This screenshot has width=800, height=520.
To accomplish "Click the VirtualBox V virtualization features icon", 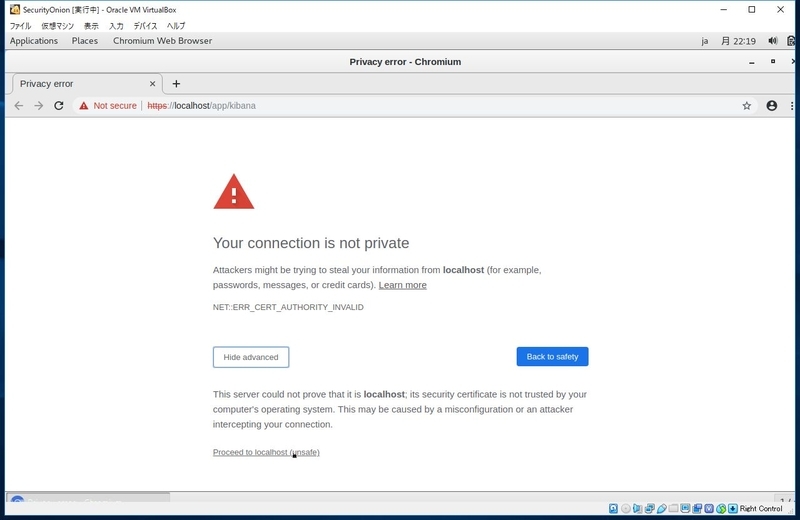I will click(709, 508).
